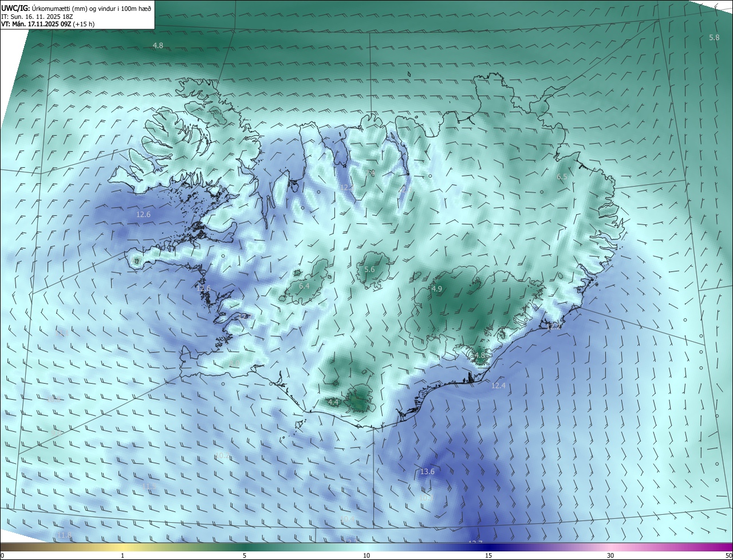Screen dimensions: 733x560
Task: Click the 4.4 label on the Mýrdalsjökull area
Action: tap(333, 403)
